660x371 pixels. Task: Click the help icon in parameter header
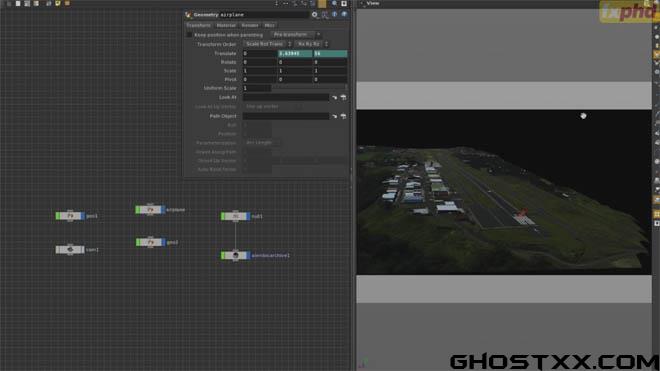344,14
